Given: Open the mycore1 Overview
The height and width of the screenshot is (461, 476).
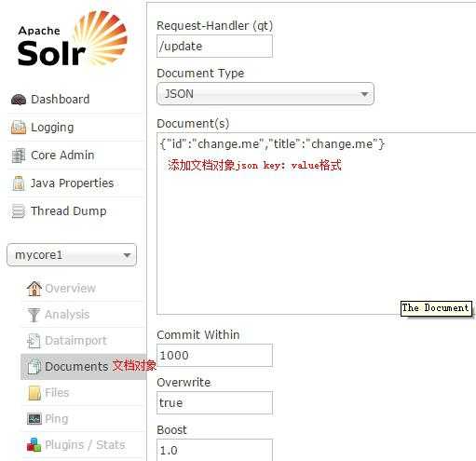Looking at the screenshot, I should (x=70, y=288).
